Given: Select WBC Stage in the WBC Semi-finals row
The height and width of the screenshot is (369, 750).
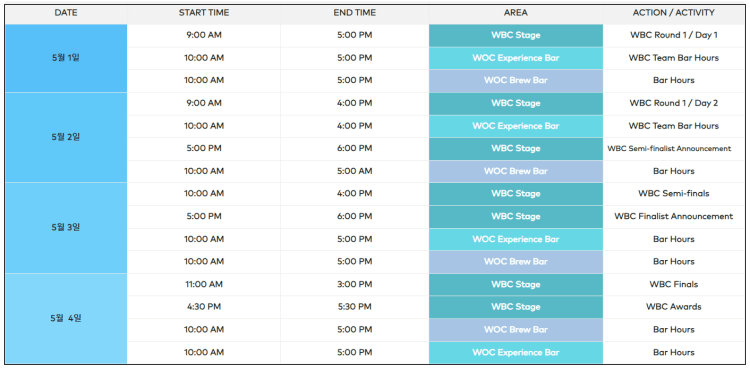Looking at the screenshot, I should [x=516, y=194].
